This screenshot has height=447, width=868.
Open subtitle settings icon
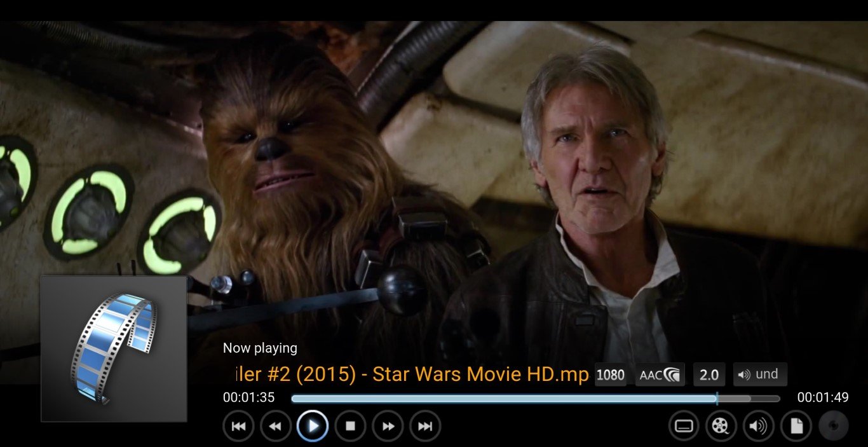pyautogui.click(x=684, y=426)
